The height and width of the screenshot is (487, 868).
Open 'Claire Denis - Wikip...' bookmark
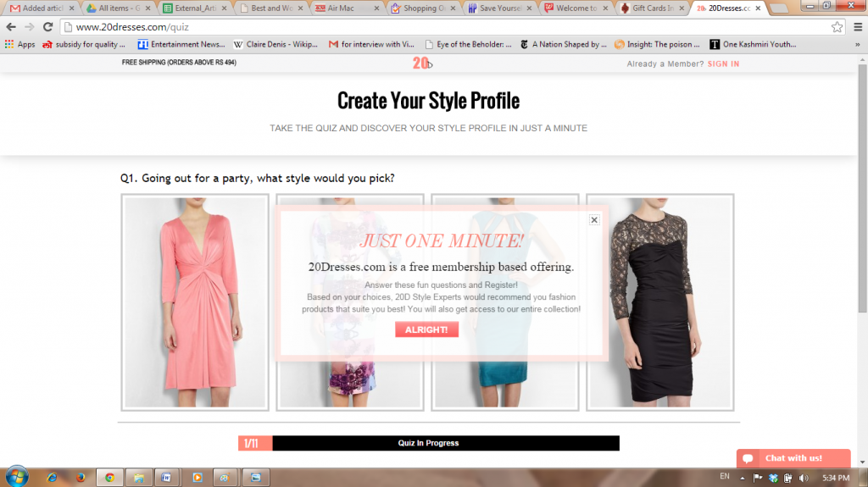(275, 44)
